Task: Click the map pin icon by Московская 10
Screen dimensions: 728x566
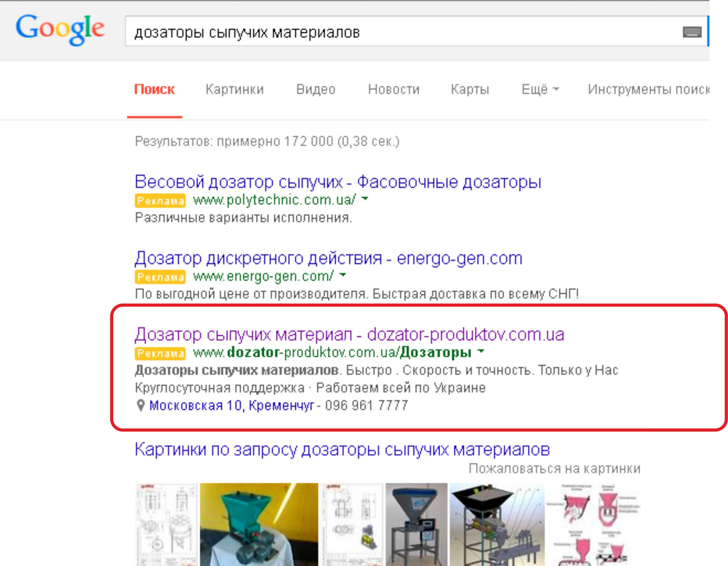Action: [141, 405]
